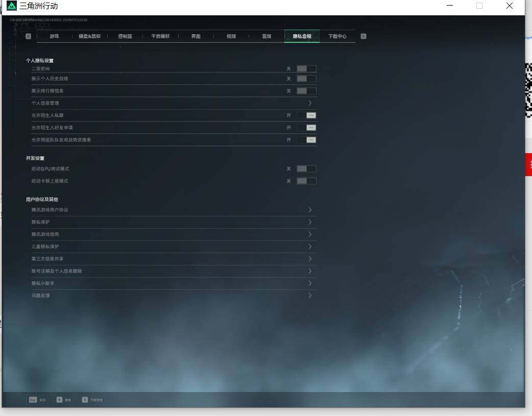The width and height of the screenshot is (532, 416).
Task: Click the 问题反馈 label
Action: coord(40,296)
